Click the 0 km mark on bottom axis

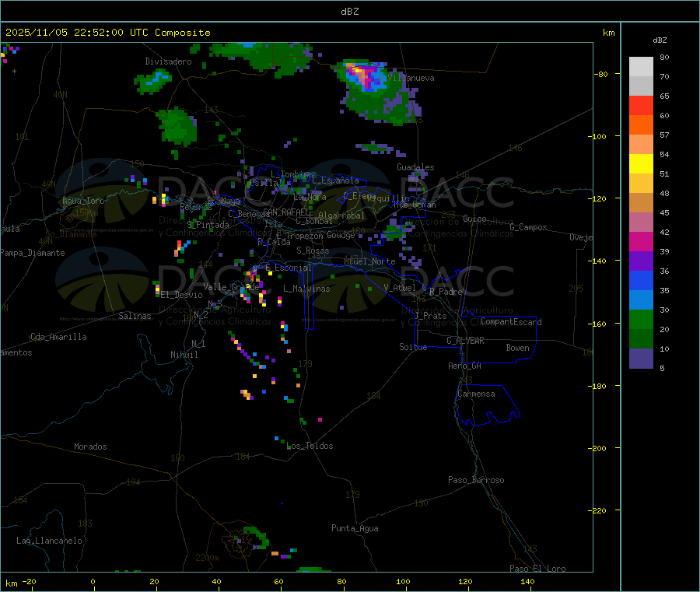[x=93, y=582]
